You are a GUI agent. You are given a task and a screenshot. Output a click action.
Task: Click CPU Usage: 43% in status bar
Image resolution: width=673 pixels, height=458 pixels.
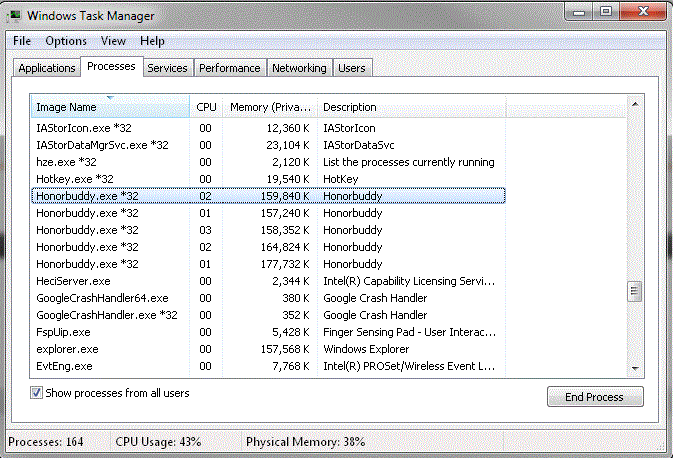click(x=158, y=442)
